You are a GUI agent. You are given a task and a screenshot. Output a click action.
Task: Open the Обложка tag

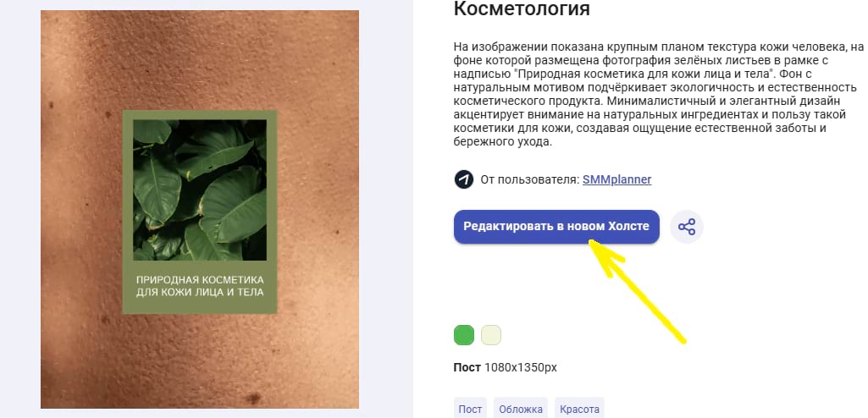(x=520, y=410)
